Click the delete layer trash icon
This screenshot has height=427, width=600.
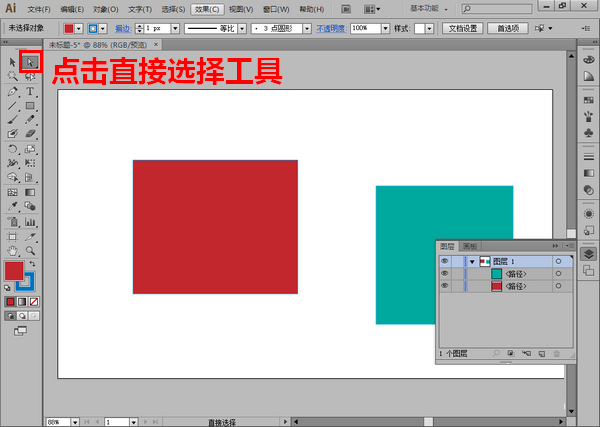[x=556, y=353]
